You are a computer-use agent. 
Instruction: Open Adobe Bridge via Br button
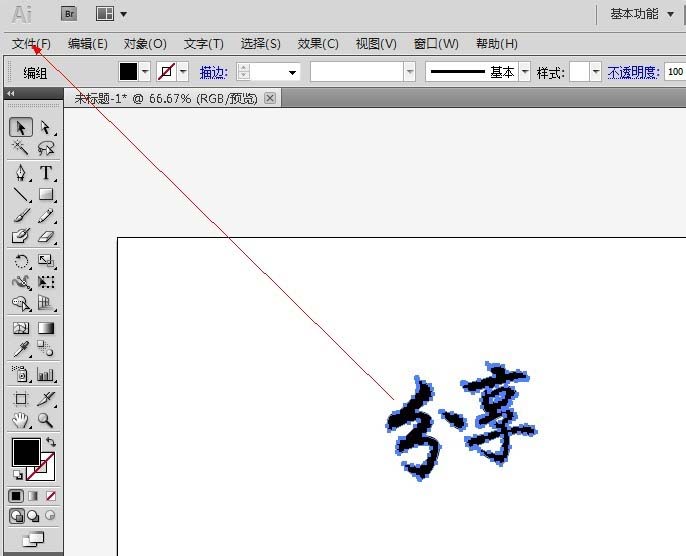[69, 14]
